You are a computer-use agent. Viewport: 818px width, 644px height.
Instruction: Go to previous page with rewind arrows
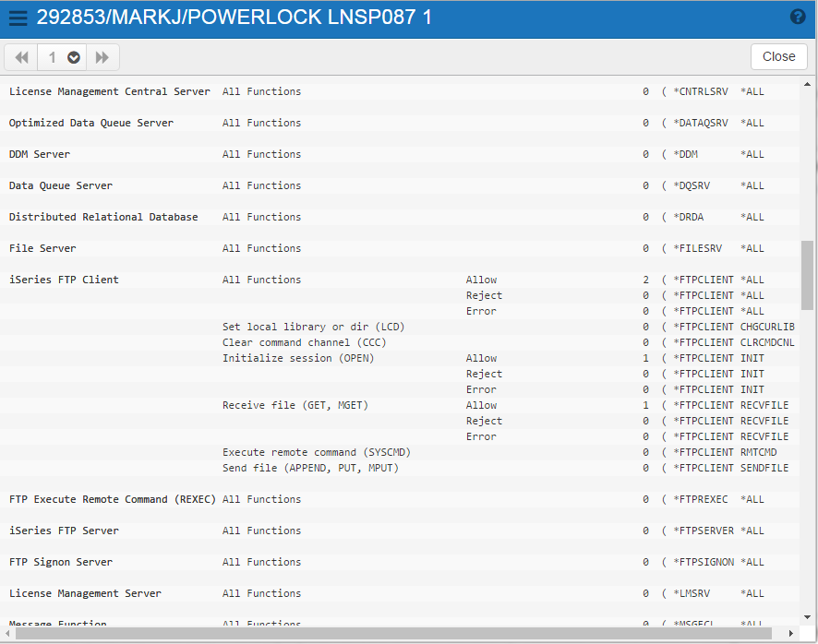21,57
